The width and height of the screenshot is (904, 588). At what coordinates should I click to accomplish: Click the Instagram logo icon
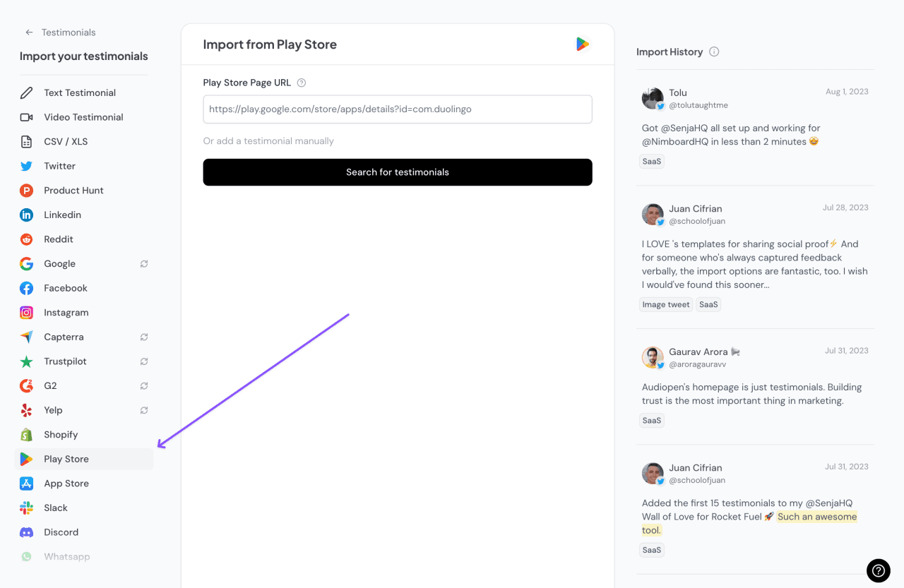26,313
